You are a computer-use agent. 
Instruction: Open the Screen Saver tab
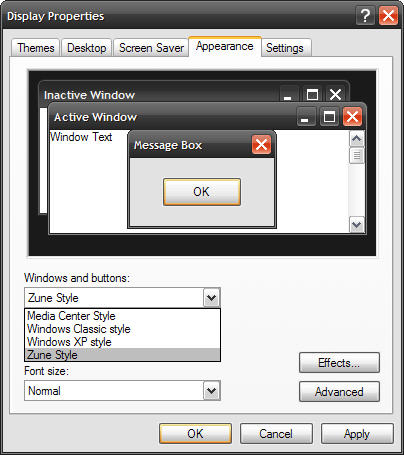(x=151, y=48)
